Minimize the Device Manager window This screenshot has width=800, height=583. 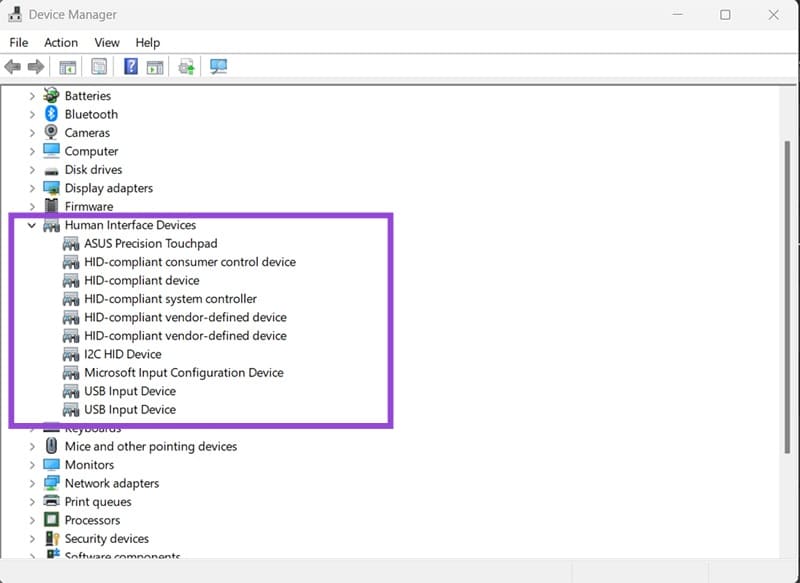tap(678, 15)
